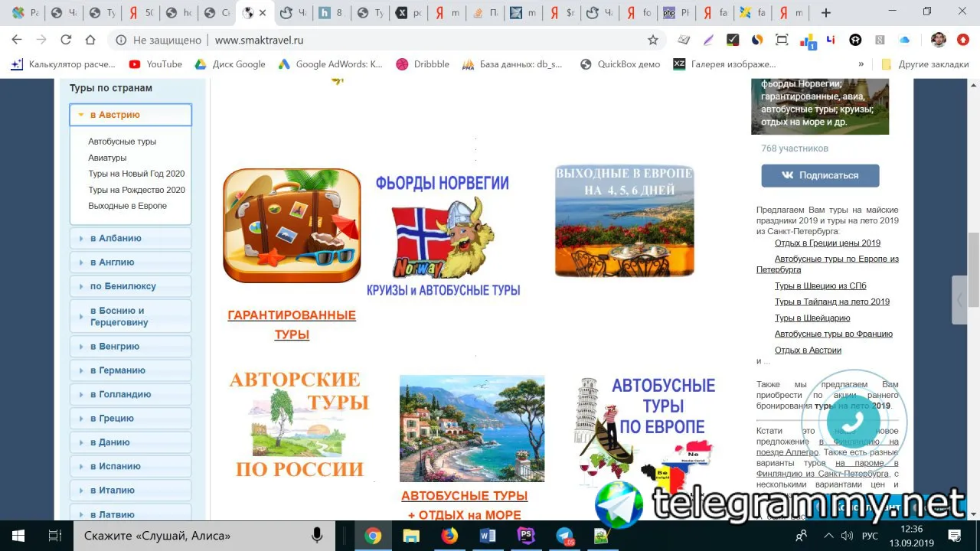Change the РУС input language in tray
Viewport: 980px width, 551px height.
tap(871, 536)
